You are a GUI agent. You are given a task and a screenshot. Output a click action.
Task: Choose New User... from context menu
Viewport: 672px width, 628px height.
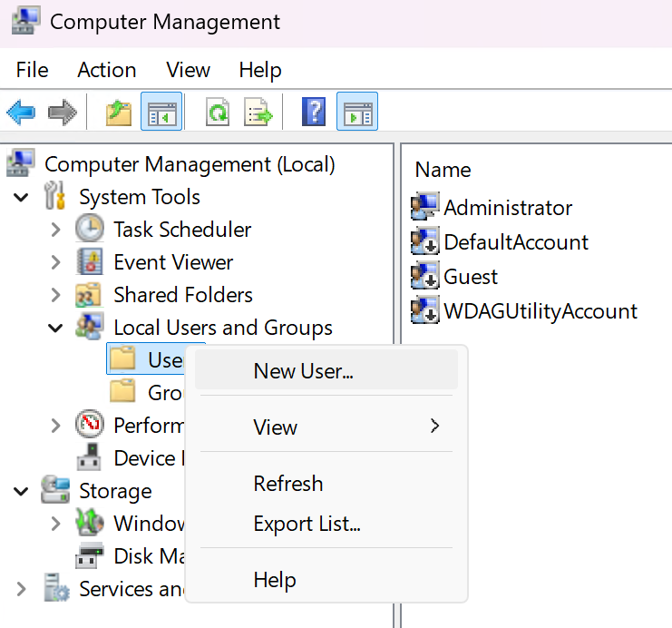pyautogui.click(x=326, y=369)
